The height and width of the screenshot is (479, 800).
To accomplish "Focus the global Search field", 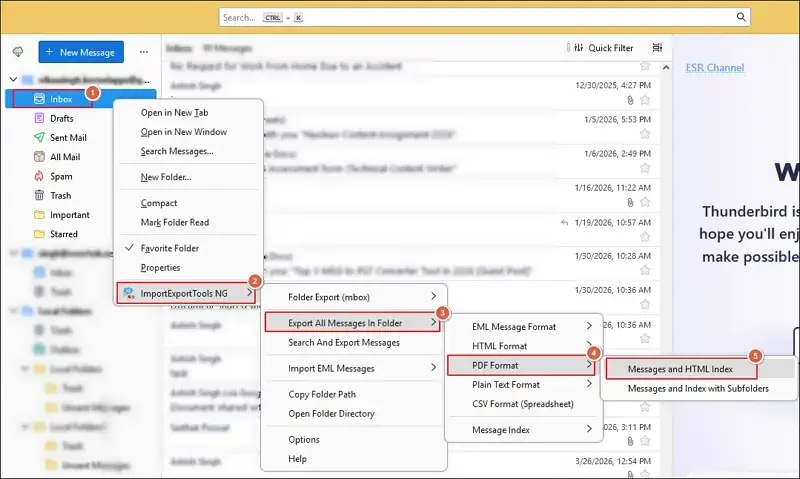I will coord(484,17).
